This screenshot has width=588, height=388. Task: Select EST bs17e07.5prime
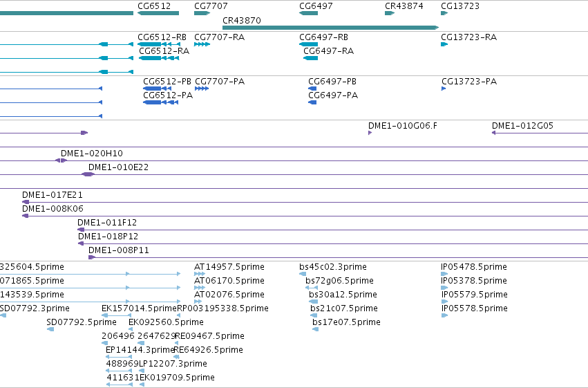click(316, 329)
